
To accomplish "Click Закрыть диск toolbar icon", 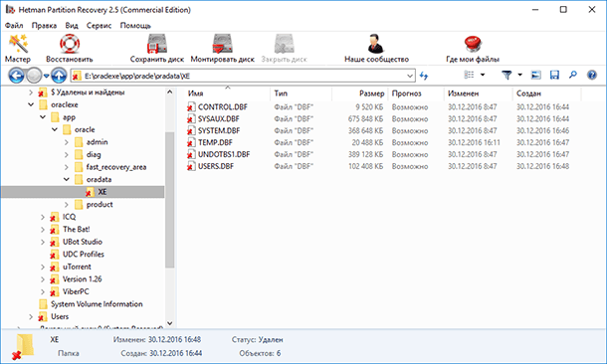I will point(285,44).
